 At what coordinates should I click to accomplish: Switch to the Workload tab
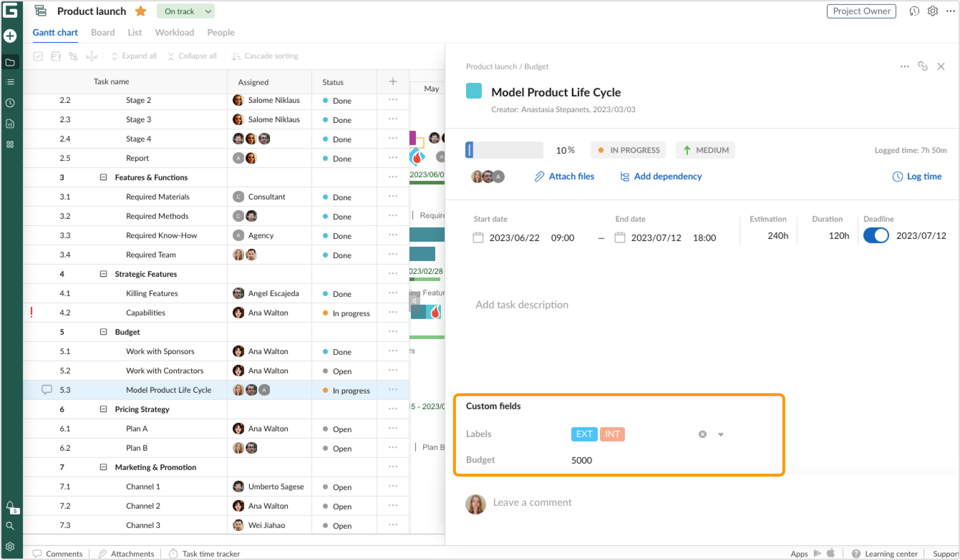(174, 32)
